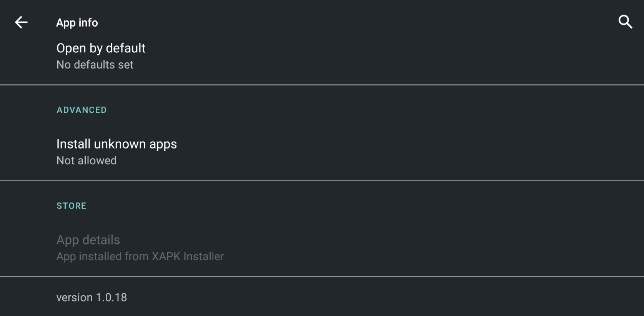Viewport: 644px width, 316px height.
Task: Open the Open by default setting
Action: (322, 56)
